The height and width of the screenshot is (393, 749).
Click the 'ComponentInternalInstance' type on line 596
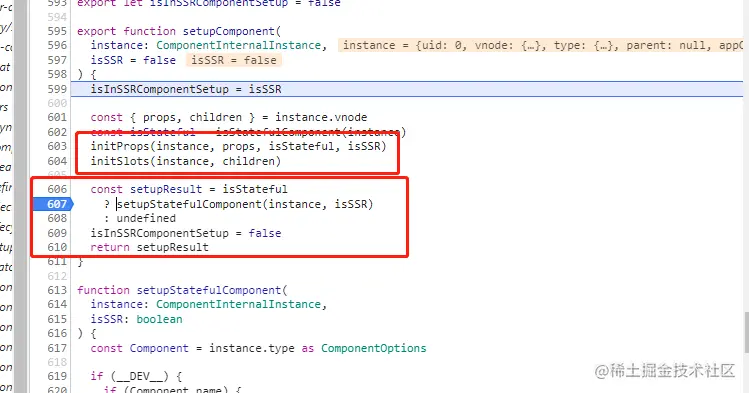click(x=238, y=45)
